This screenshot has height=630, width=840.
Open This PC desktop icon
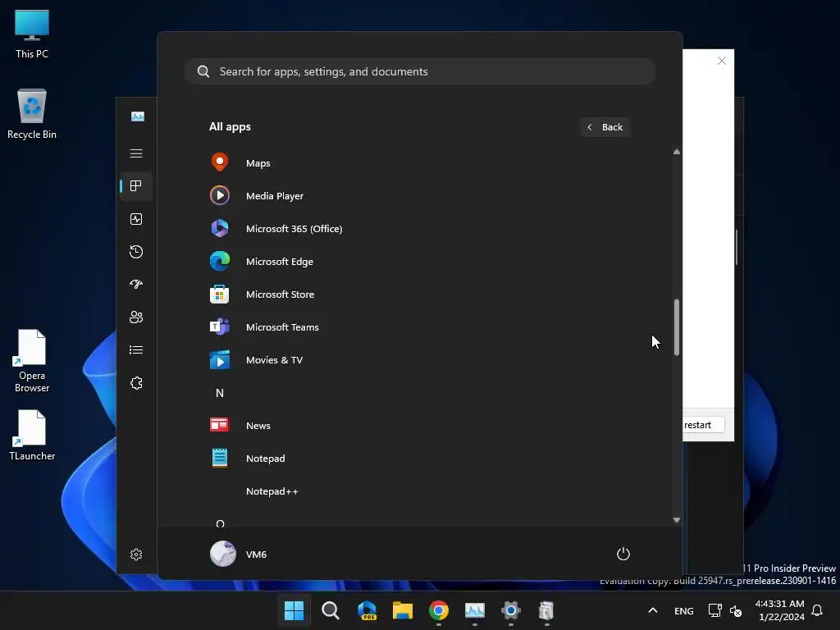point(32,34)
